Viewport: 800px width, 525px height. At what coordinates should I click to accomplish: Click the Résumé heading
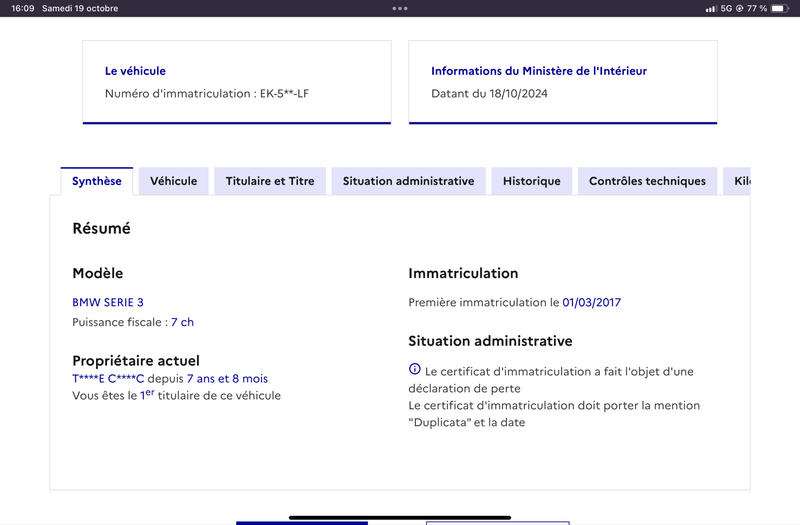(102, 228)
